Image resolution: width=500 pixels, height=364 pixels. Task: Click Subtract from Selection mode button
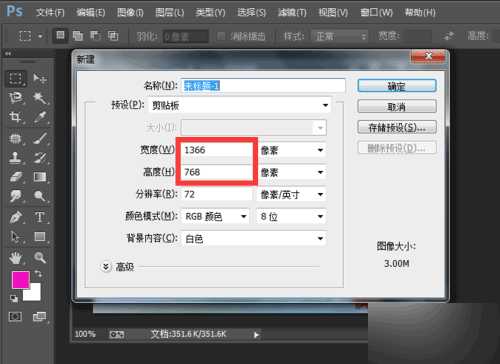tap(95, 35)
